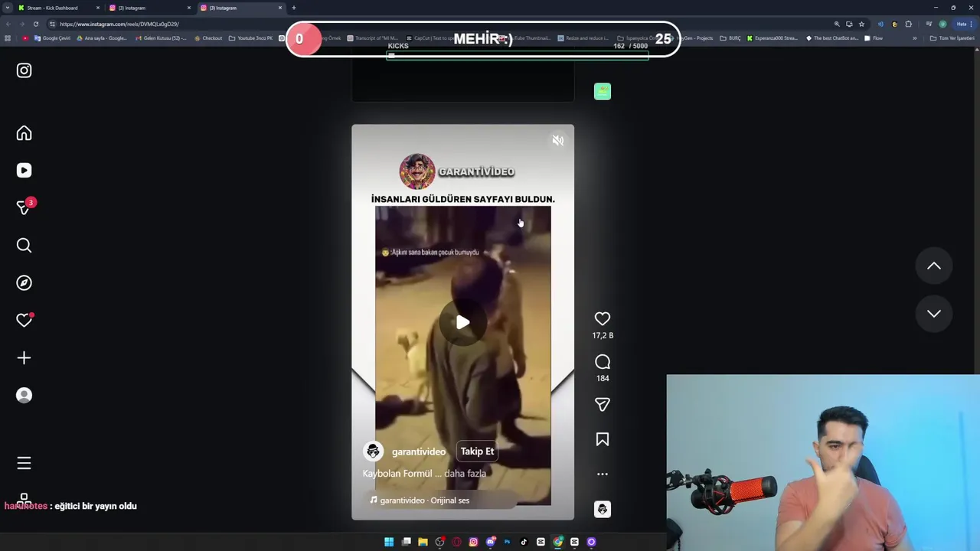Unmute the reel with speaker toggle

coord(558,140)
